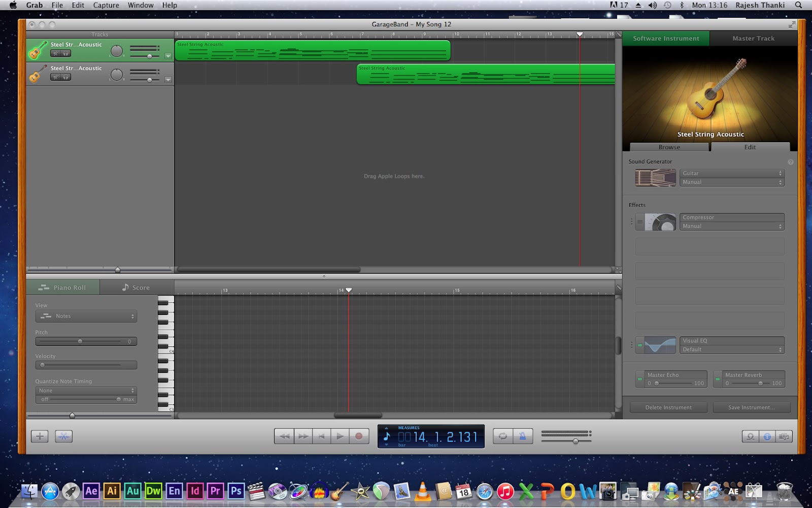Open Safari from the Dock
812x508 pixels.
pos(484,491)
